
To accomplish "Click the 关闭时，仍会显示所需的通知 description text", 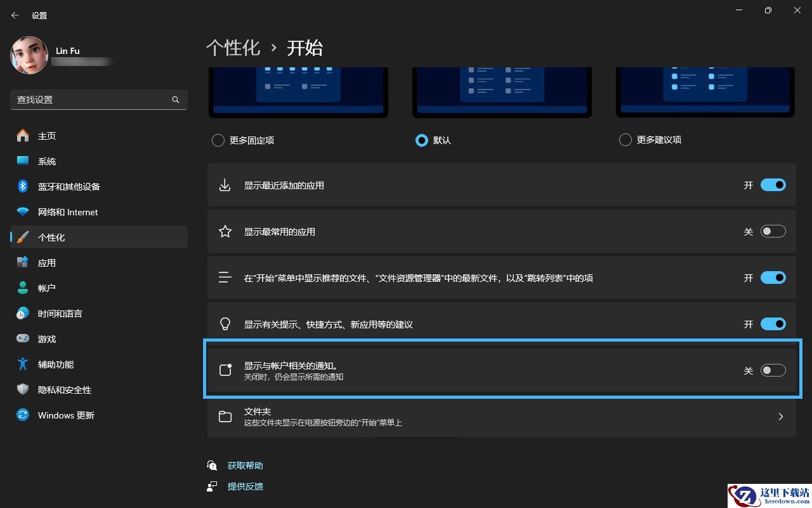I will coord(294,377).
